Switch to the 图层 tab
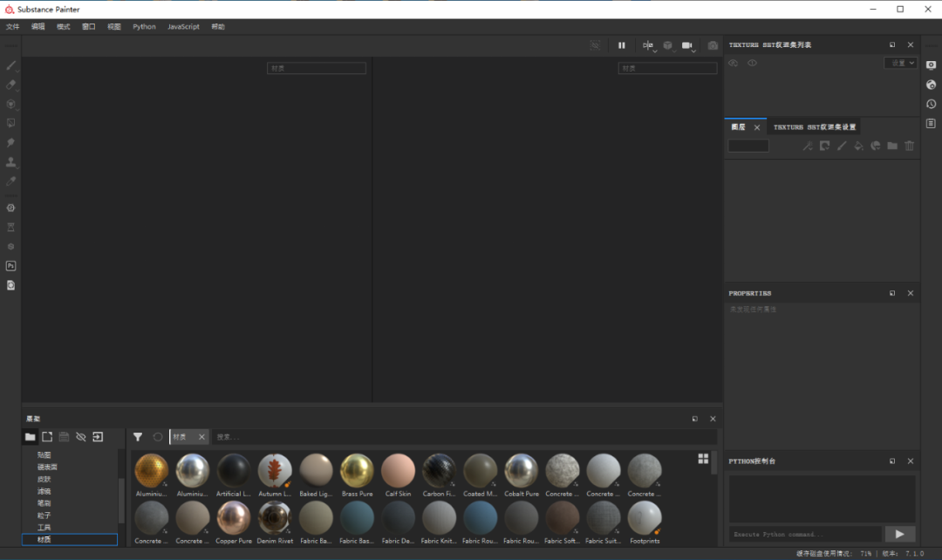942x560 pixels. click(x=739, y=127)
